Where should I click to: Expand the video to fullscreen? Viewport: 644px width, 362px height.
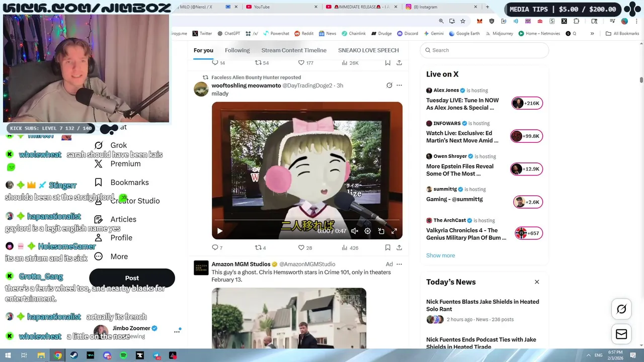pos(394,231)
